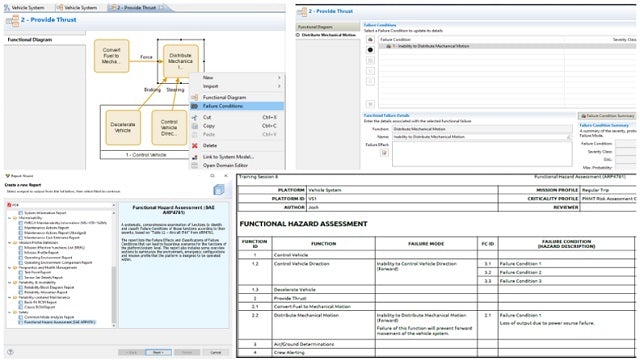Check the Reliability Block Diagram Report box

pos(21,287)
